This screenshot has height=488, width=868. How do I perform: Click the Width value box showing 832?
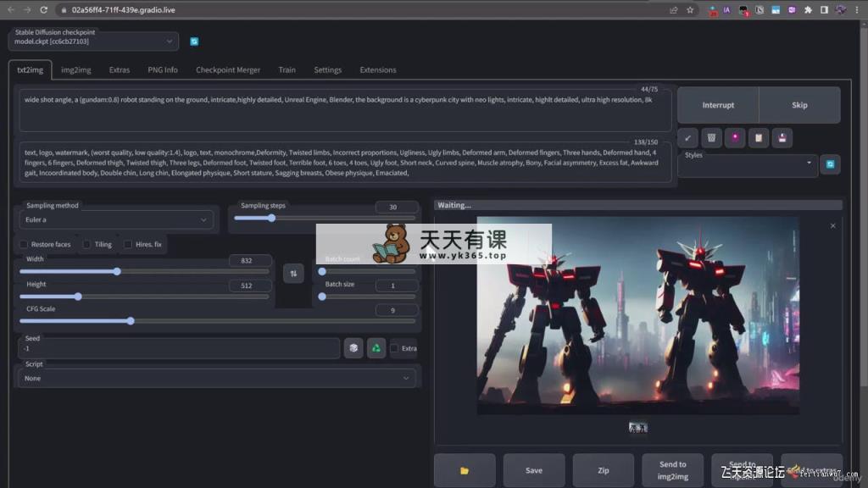click(250, 261)
